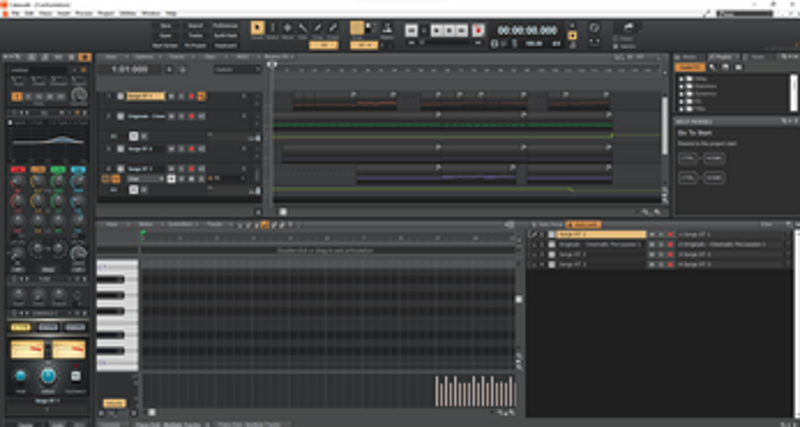Expand the Distortion folder in the browser
The width and height of the screenshot is (800, 427).
[x=682, y=86]
